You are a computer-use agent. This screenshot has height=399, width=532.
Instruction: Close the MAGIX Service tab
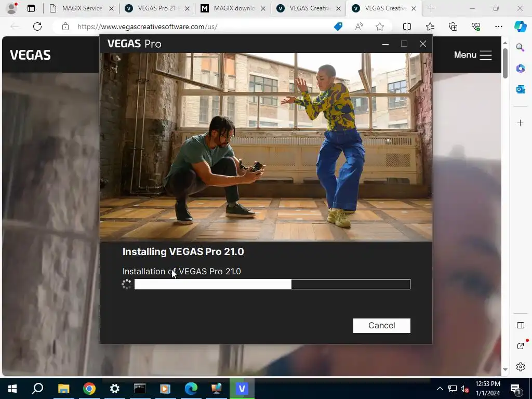[x=111, y=9]
